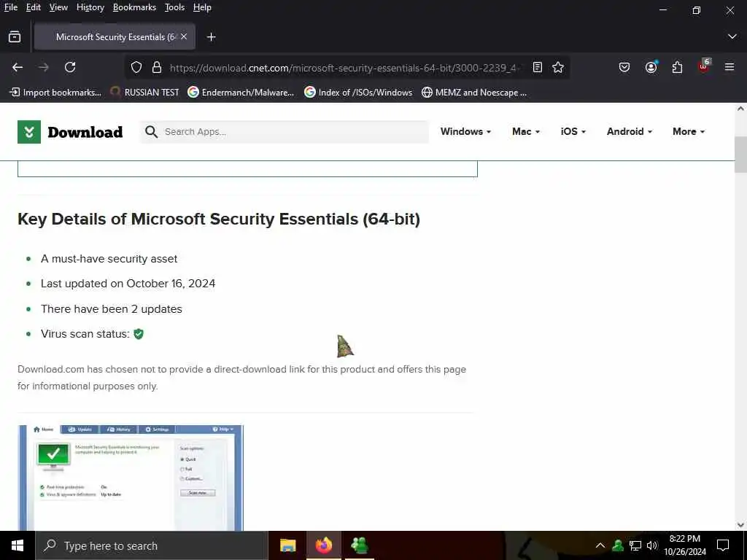Image resolution: width=747 pixels, height=560 pixels.
Task: Open the Endermanch/Malware bookmark
Action: 241,93
